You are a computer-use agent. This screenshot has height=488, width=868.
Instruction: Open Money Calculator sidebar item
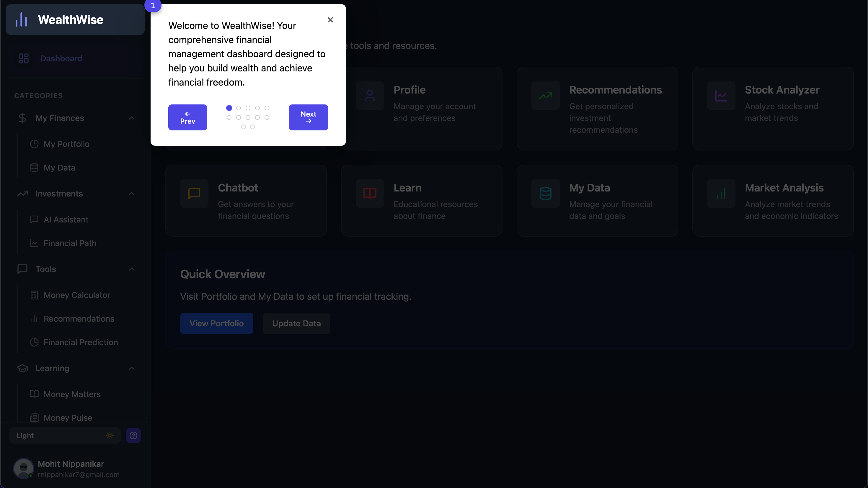77,295
